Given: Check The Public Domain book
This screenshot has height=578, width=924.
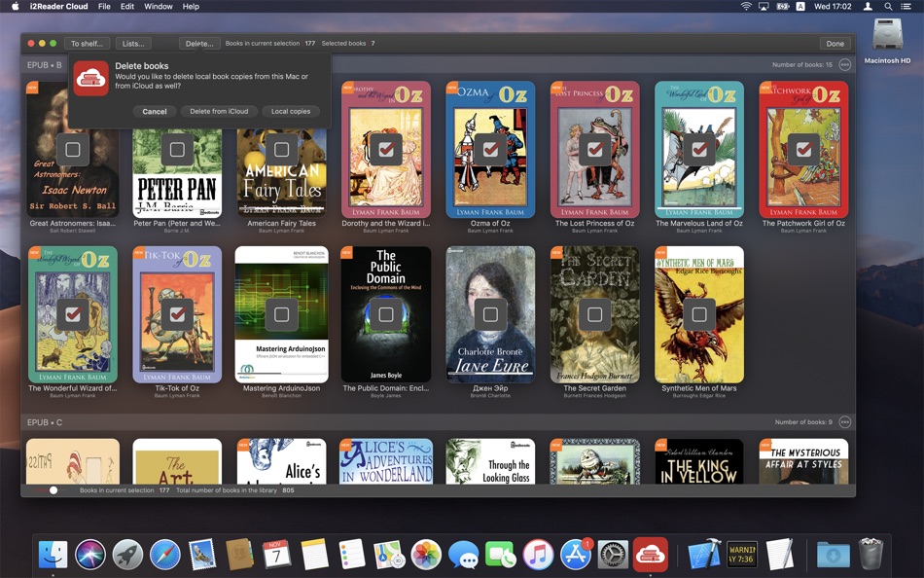Looking at the screenshot, I should pos(386,314).
